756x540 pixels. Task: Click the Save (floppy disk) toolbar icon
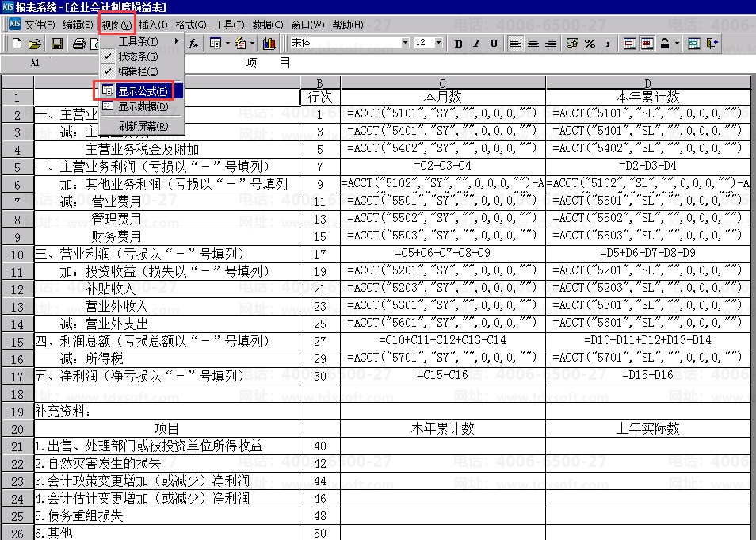pyautogui.click(x=57, y=44)
